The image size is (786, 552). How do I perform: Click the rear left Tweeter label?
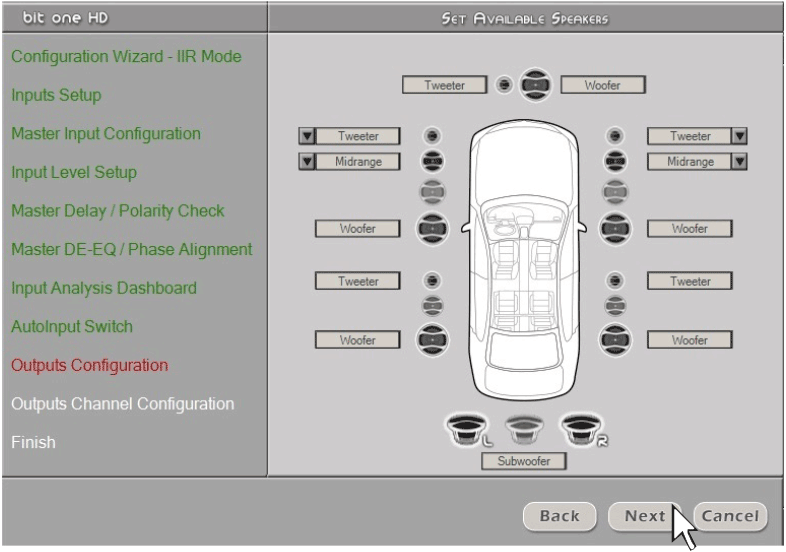357,281
